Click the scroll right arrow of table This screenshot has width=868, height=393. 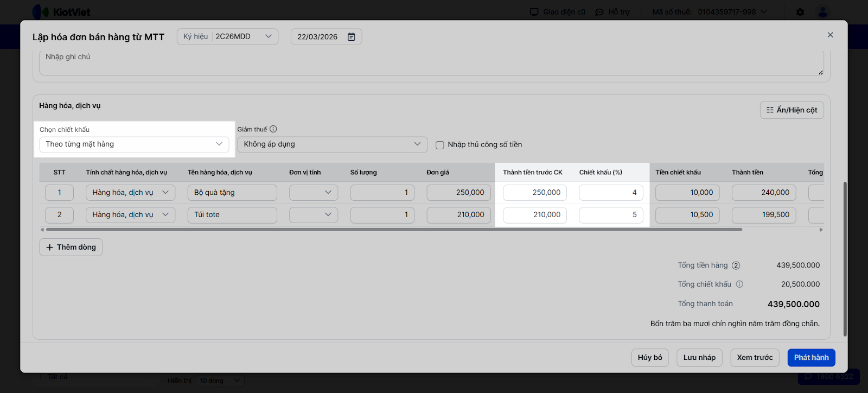click(821, 230)
